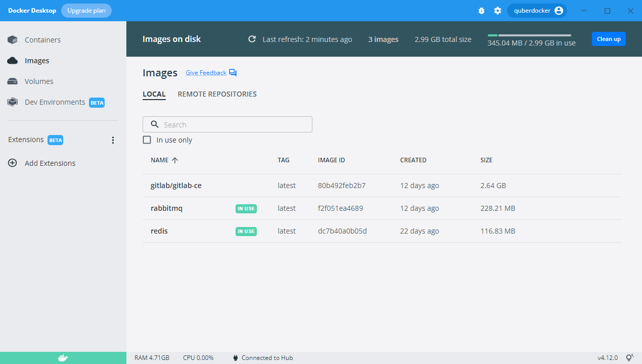Click the lightbulb tips icon at bottom right

(629, 357)
